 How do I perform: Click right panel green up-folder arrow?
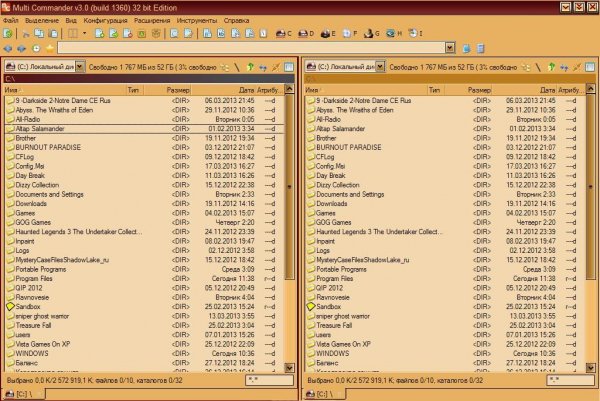[551, 67]
